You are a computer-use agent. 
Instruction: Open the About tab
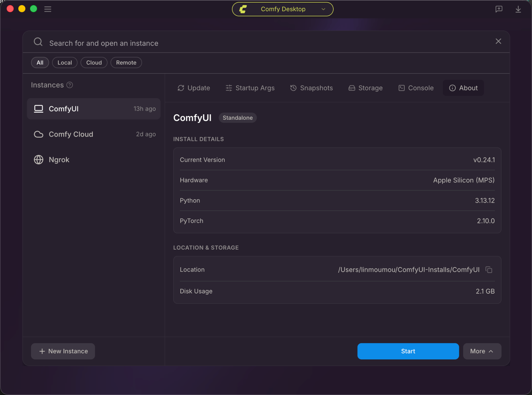click(x=463, y=88)
